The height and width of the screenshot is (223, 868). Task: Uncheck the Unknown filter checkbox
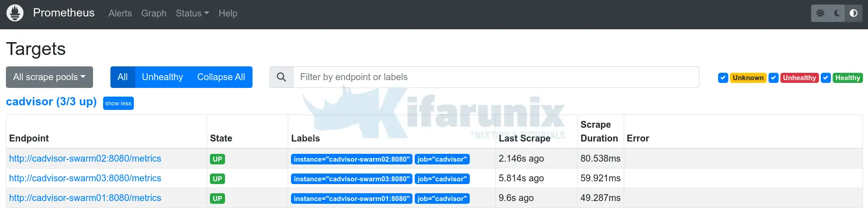723,78
